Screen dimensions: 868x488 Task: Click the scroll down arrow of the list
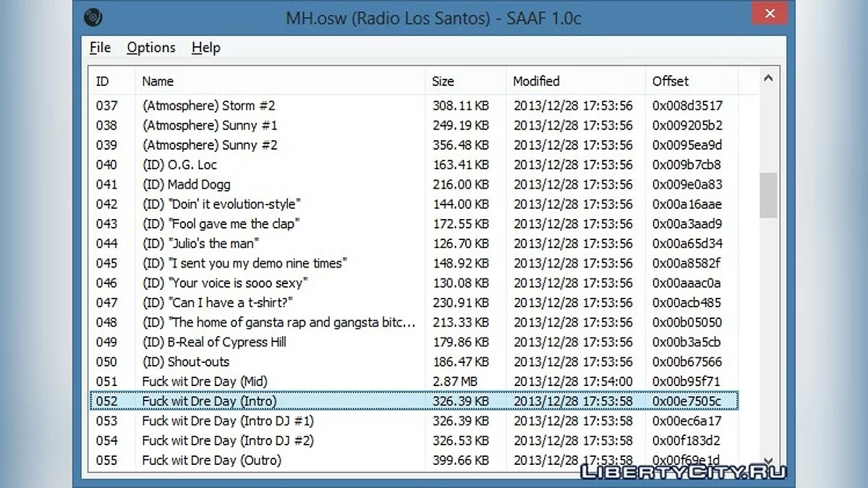pos(768,461)
